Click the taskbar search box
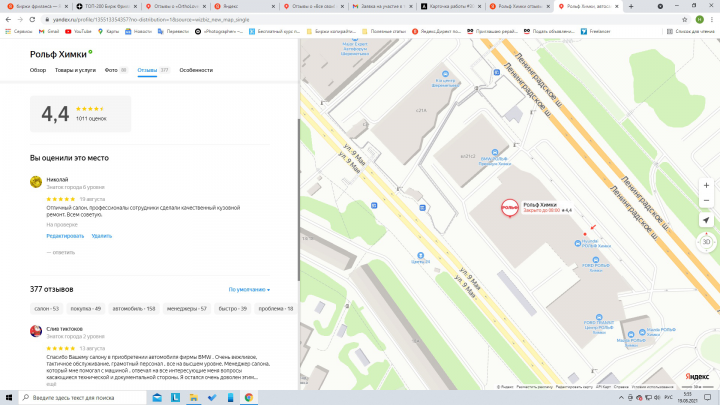Viewport: 720px width, 405px height. pyautogui.click(x=83, y=398)
